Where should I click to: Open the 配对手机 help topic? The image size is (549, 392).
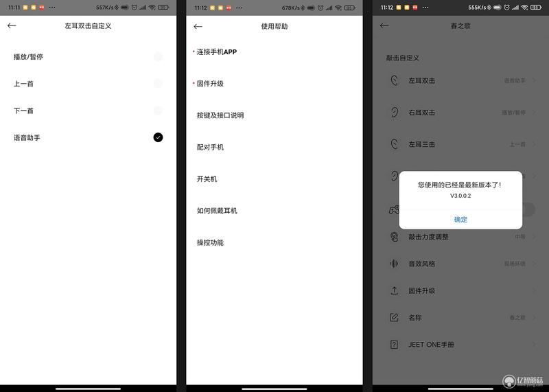210,147
